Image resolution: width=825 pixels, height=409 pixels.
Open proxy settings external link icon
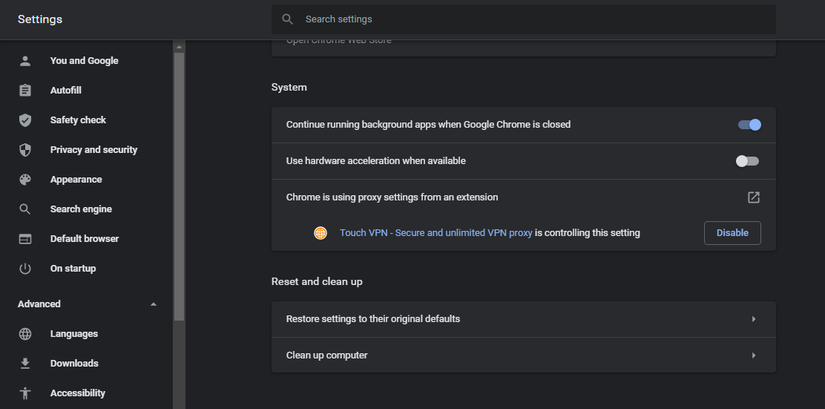pyautogui.click(x=754, y=198)
